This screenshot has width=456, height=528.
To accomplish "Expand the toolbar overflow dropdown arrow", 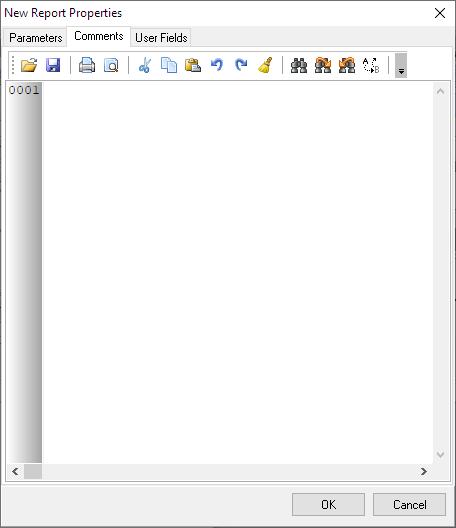I will pos(401,65).
